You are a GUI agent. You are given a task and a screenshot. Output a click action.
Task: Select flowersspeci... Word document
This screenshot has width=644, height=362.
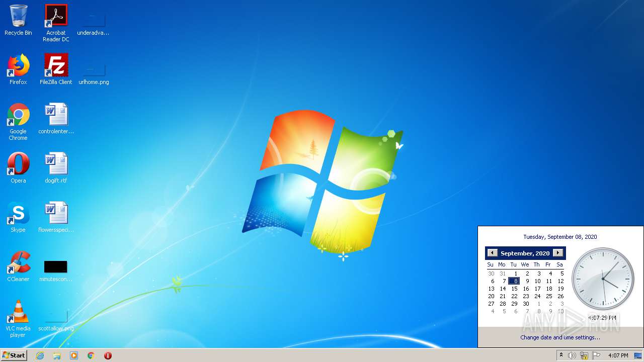pyautogui.click(x=56, y=217)
